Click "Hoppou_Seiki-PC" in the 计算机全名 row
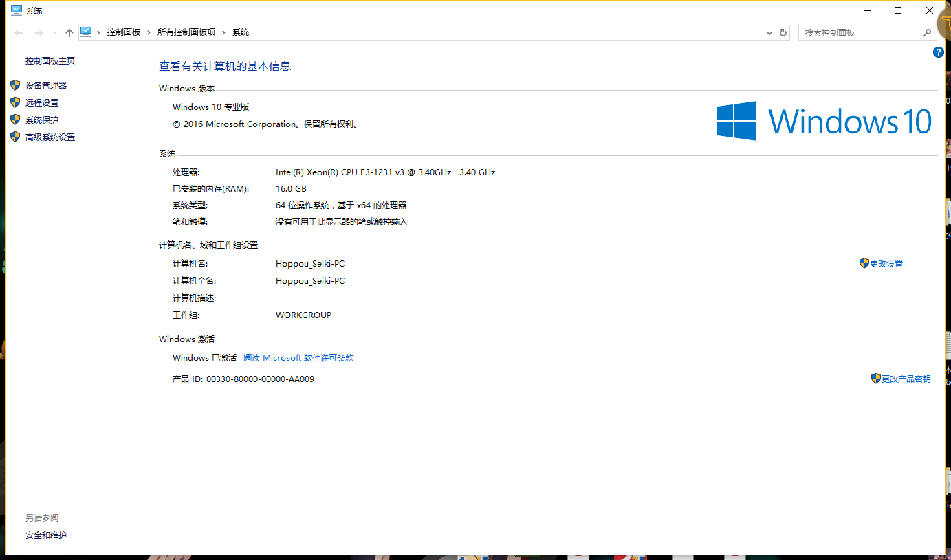 click(310, 280)
